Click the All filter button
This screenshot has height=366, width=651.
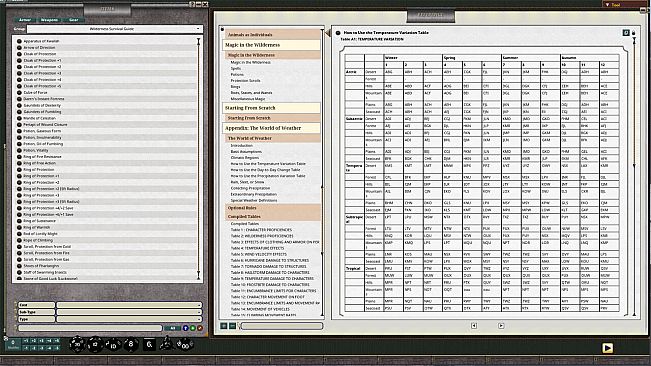click(x=173, y=328)
